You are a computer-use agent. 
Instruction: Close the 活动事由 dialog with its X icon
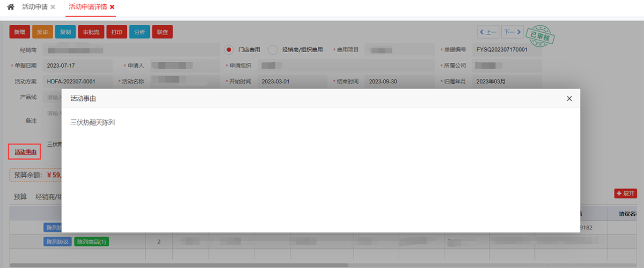click(569, 98)
